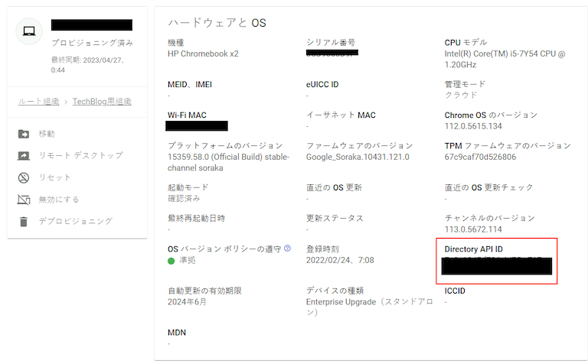
Task: Click 最終同期 2023/04/27 timestamp
Action: coord(88,65)
